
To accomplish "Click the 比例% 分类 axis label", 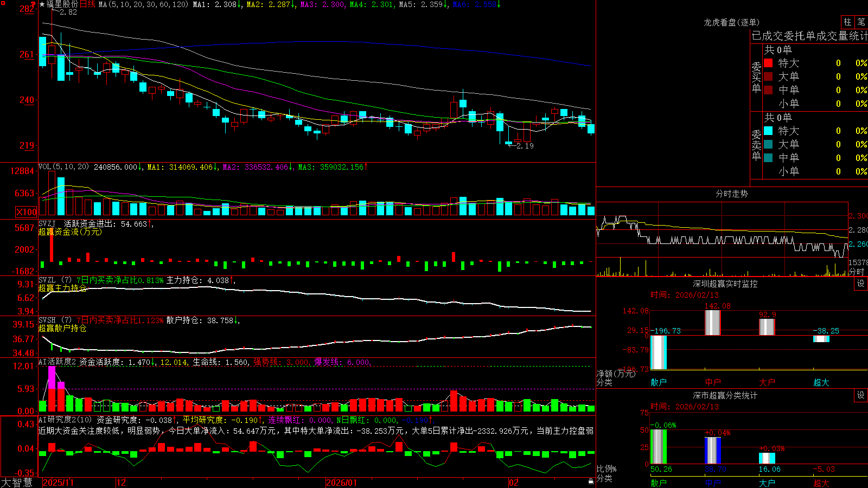I will tap(607, 473).
